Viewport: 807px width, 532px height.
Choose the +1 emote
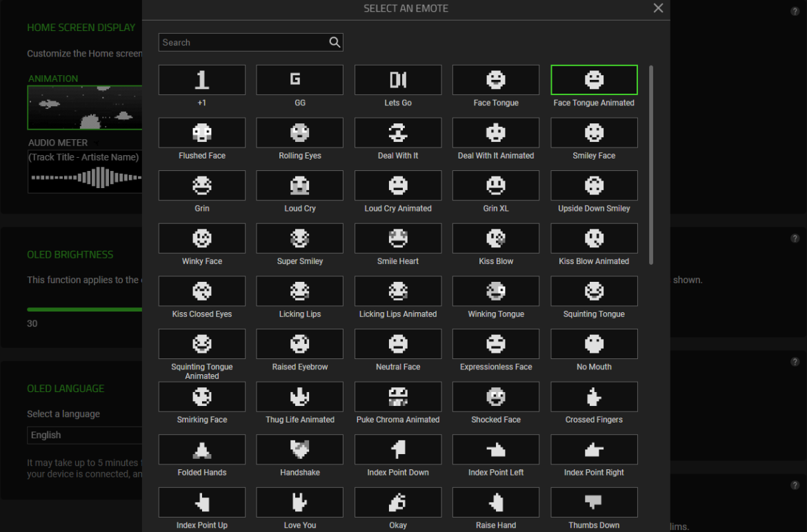pyautogui.click(x=201, y=80)
